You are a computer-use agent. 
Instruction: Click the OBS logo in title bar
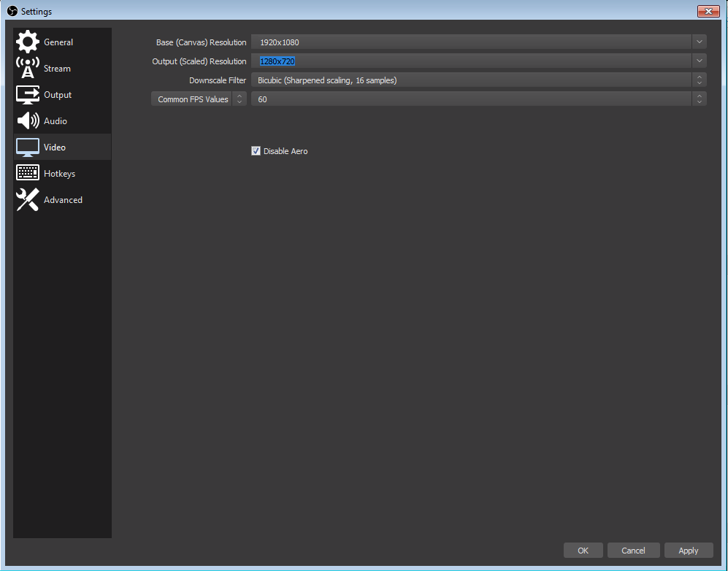point(12,11)
